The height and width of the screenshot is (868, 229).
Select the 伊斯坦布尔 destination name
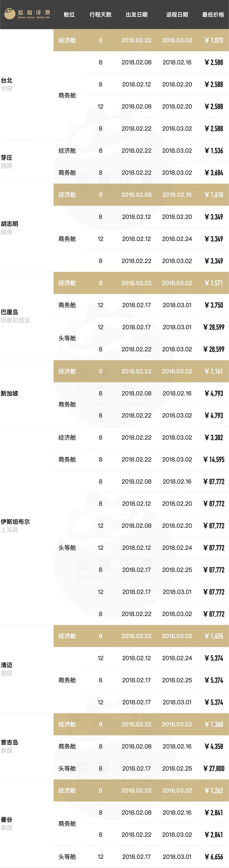click(x=15, y=522)
